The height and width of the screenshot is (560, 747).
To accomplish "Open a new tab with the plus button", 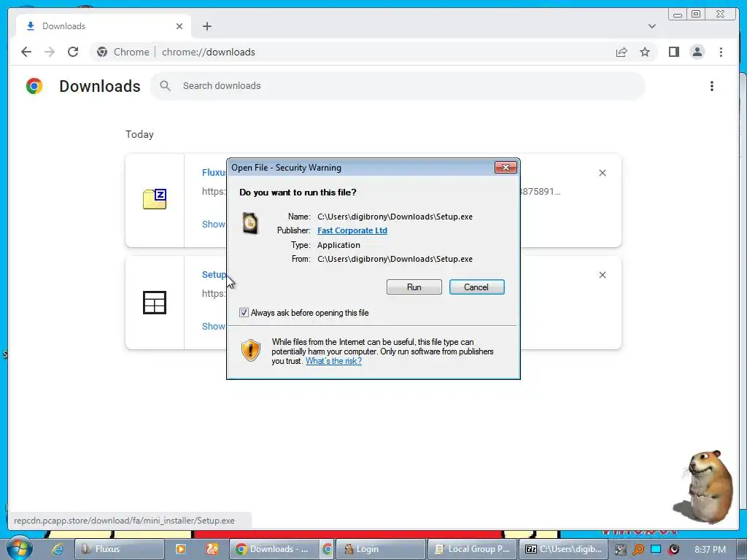I will pyautogui.click(x=206, y=26).
